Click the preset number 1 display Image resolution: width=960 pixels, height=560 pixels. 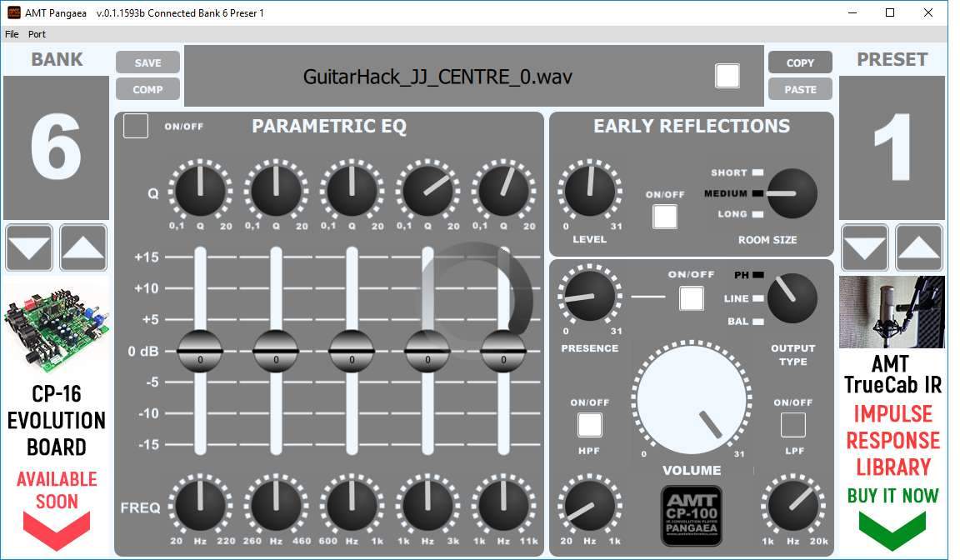click(x=892, y=147)
